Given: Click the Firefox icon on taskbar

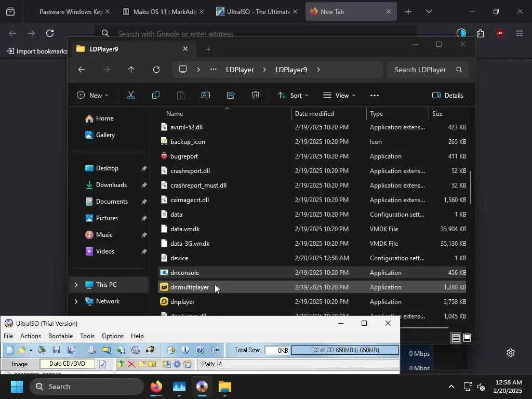Looking at the screenshot, I should point(156,387).
